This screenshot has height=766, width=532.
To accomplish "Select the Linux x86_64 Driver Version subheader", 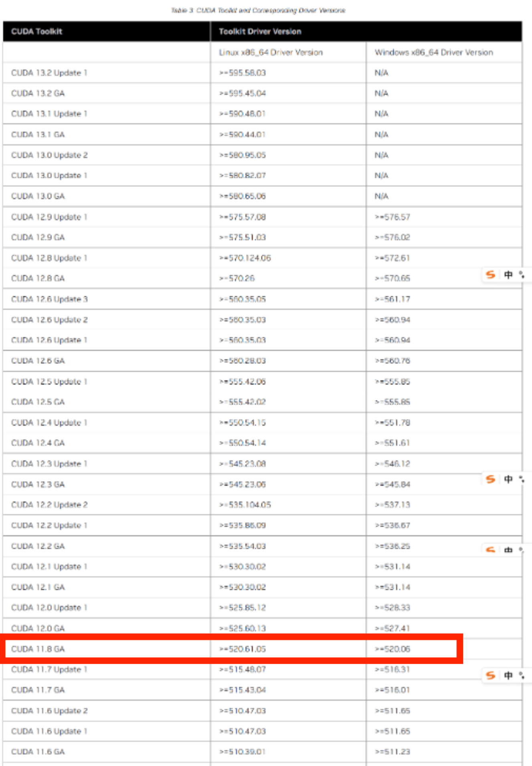I will [271, 52].
